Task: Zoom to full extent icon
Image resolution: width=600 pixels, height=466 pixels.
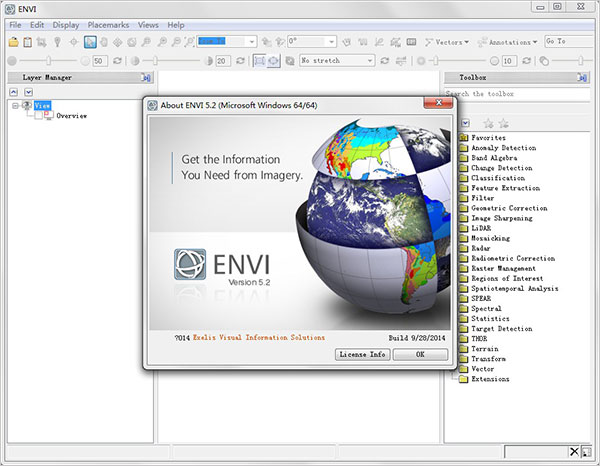Action: tap(189, 42)
